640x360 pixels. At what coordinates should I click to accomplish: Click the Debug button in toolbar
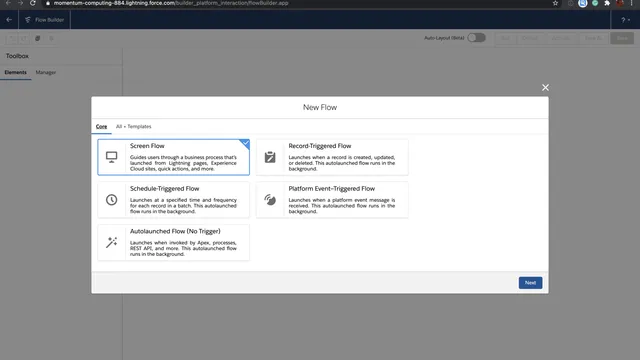[530, 38]
